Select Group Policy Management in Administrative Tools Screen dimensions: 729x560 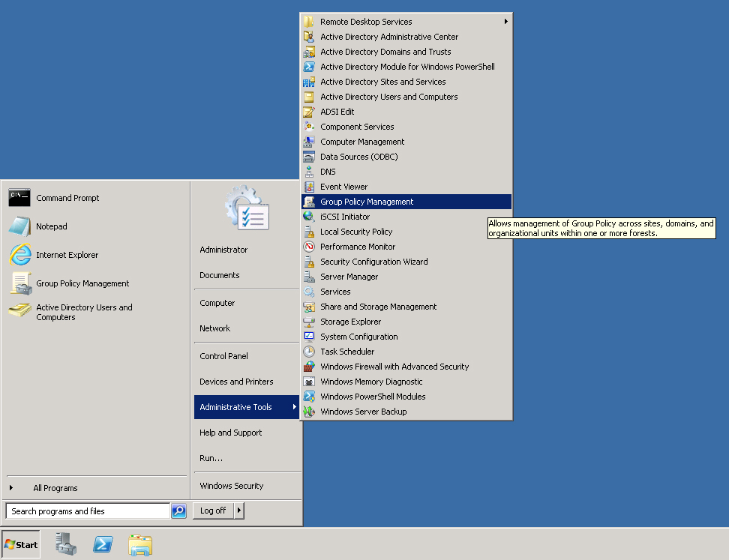click(367, 202)
